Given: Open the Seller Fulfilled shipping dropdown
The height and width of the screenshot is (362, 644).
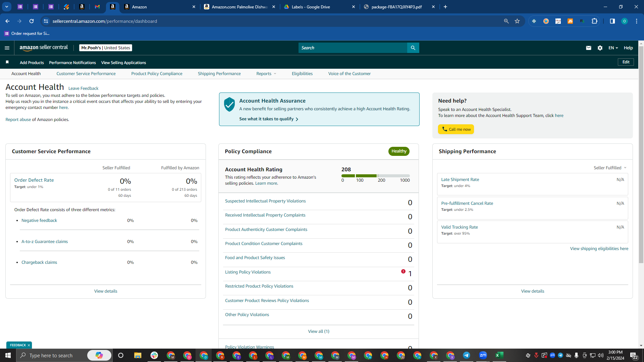Looking at the screenshot, I should click(x=610, y=168).
